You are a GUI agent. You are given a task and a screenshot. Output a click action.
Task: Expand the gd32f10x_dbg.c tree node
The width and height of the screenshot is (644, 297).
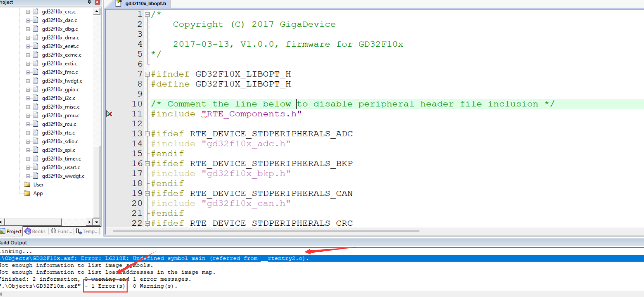pos(28,29)
